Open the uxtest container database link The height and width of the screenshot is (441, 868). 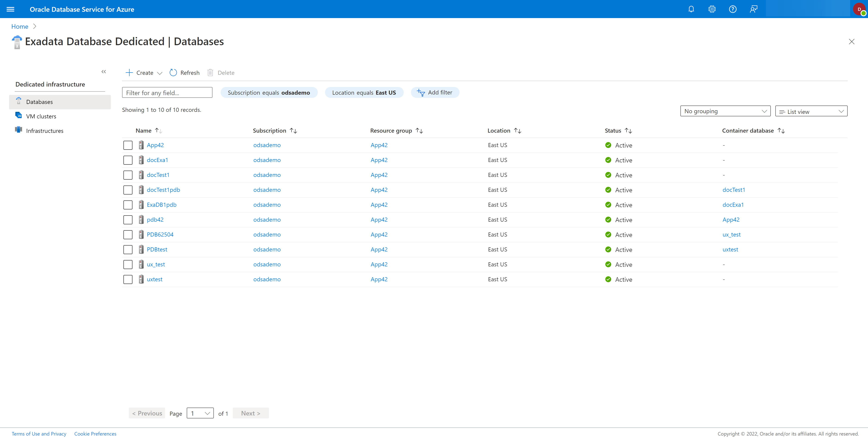click(x=730, y=249)
